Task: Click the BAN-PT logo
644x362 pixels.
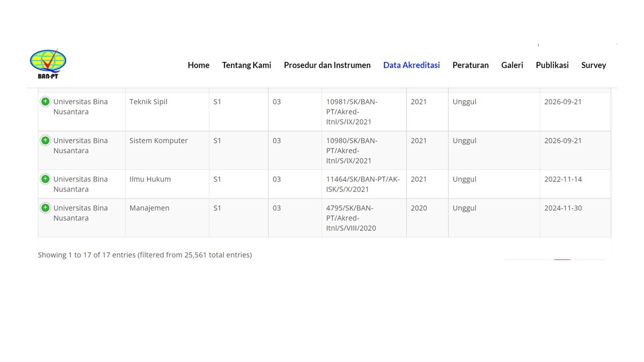Action: (48, 64)
